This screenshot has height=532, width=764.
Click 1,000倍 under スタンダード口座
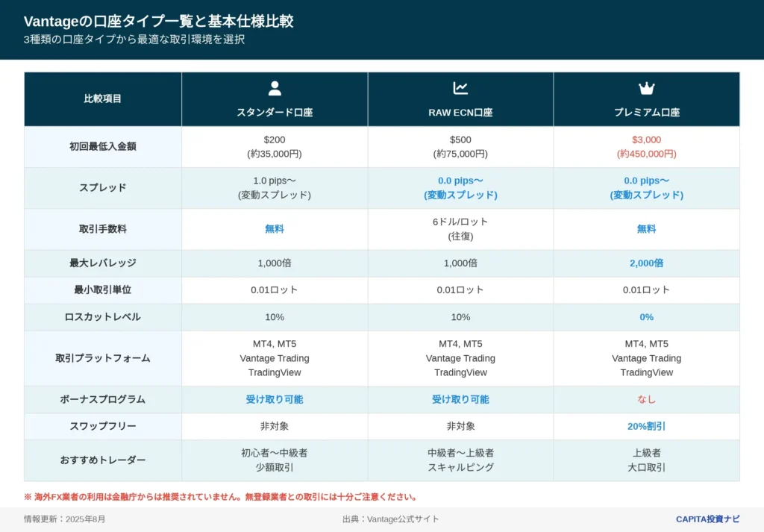pyautogui.click(x=275, y=263)
